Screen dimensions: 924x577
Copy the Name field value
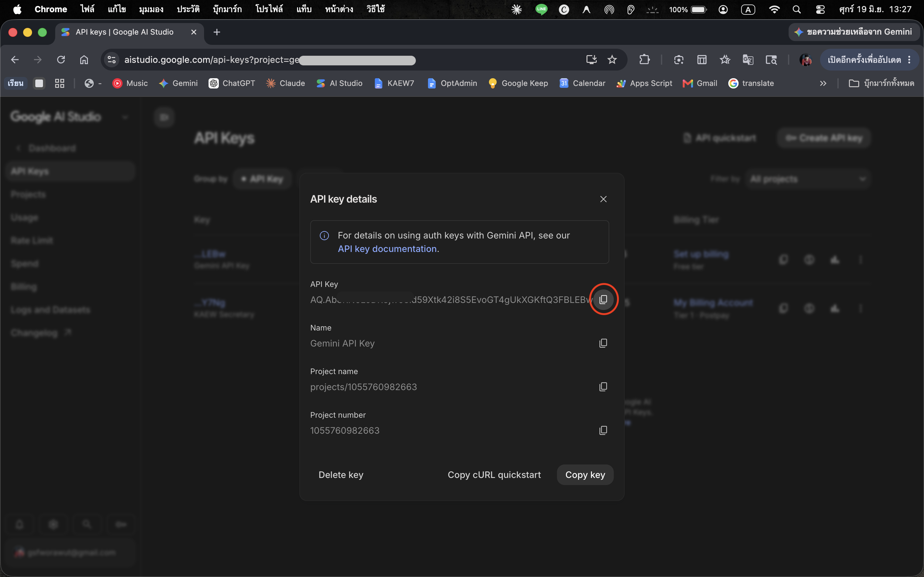point(603,343)
